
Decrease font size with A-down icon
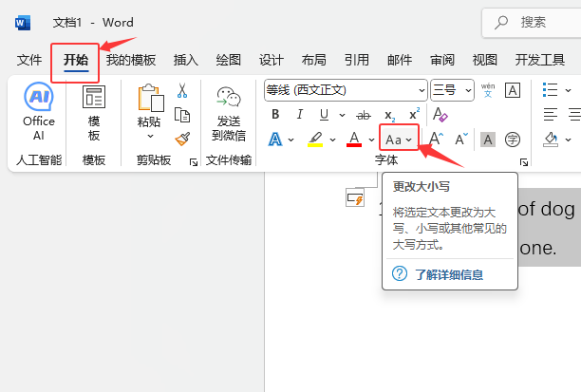461,140
